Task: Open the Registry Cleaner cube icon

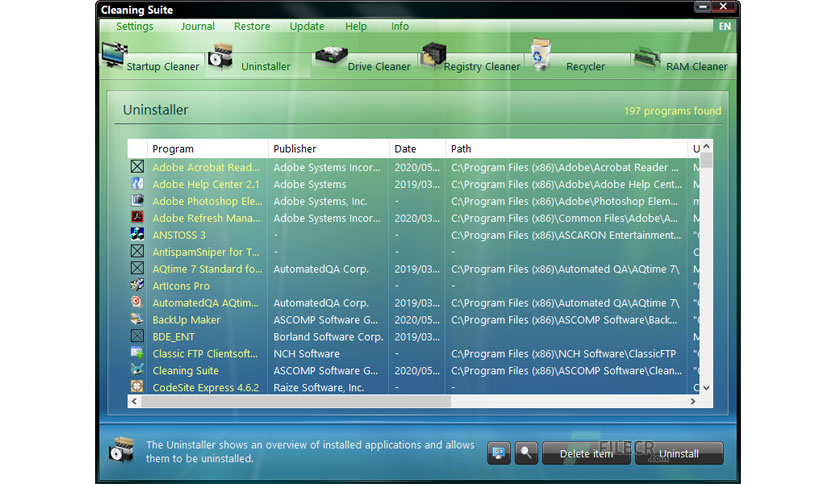Action: point(433,54)
